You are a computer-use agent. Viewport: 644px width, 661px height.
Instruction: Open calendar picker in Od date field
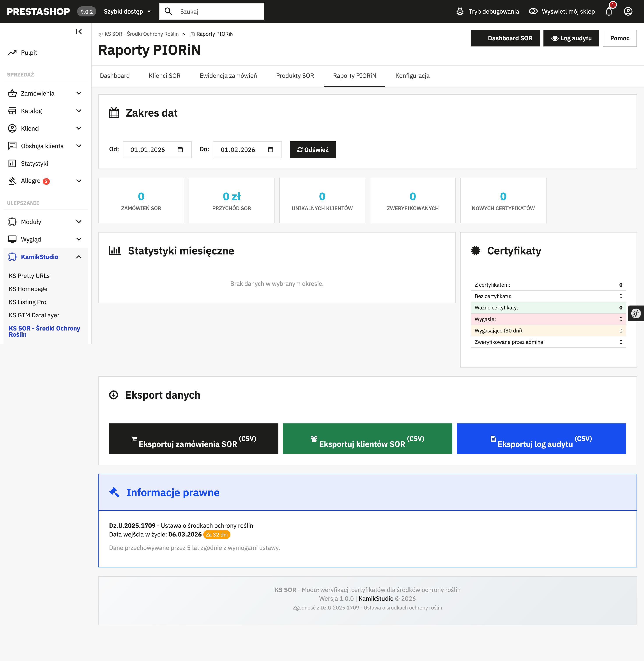coord(180,150)
